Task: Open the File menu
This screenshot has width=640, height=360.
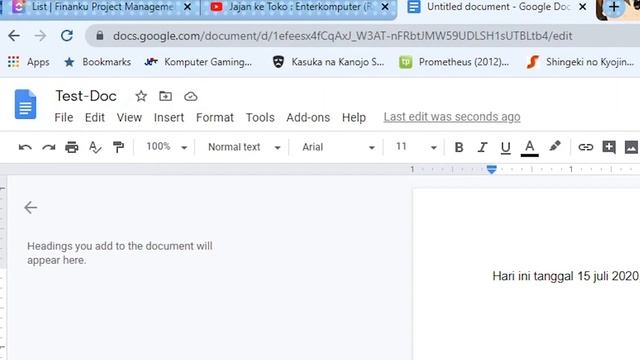Action: pos(64,118)
